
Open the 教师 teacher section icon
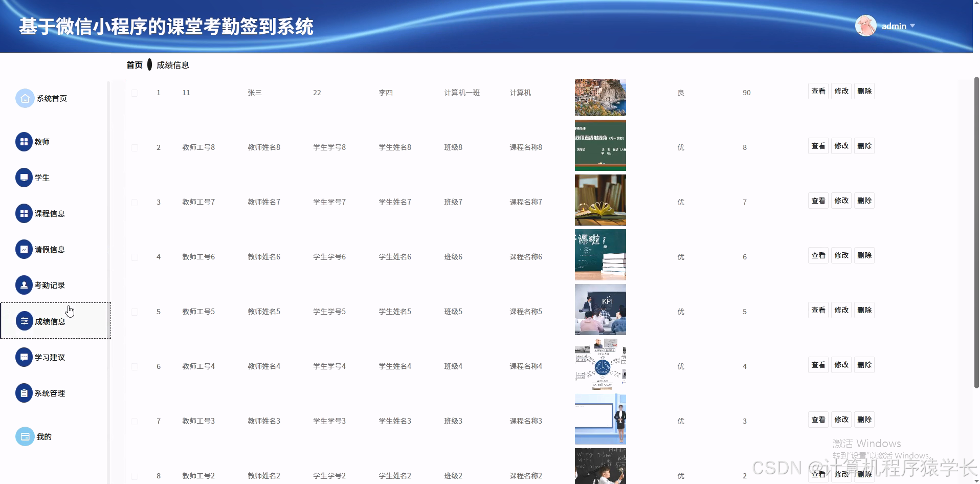[25, 142]
